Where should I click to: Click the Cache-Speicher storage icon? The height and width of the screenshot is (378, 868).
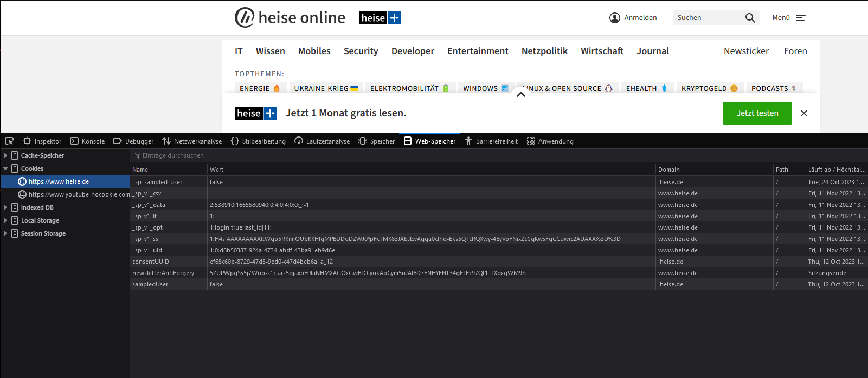(15, 155)
